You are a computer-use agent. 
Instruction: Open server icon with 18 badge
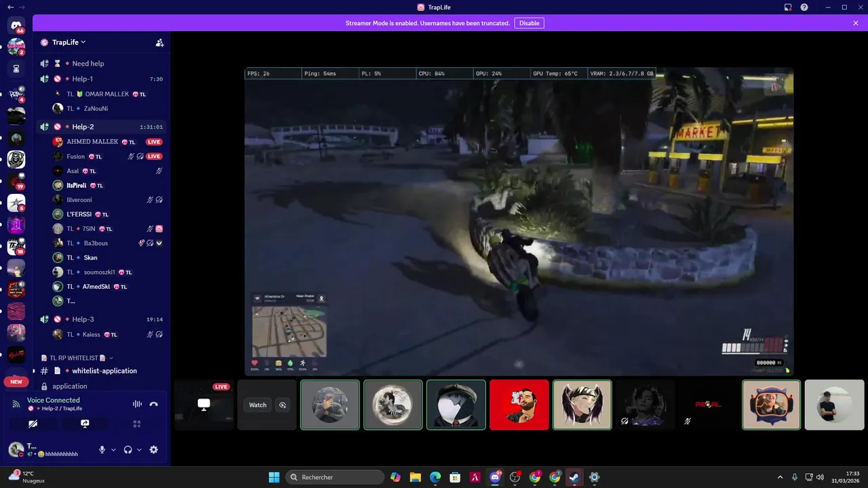(x=16, y=246)
